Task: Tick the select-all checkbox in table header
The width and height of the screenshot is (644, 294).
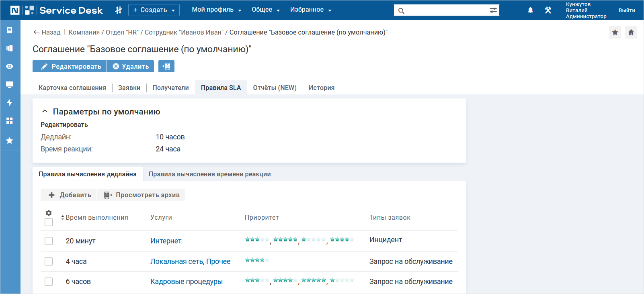Action: (x=49, y=222)
